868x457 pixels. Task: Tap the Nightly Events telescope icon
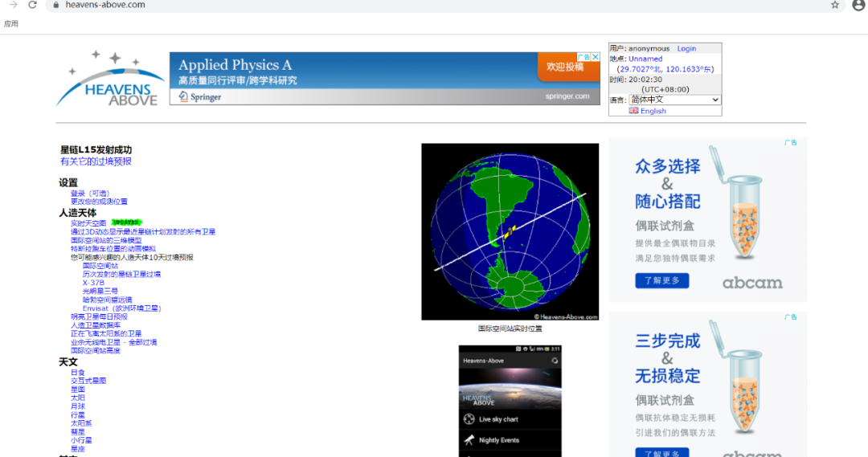469,440
